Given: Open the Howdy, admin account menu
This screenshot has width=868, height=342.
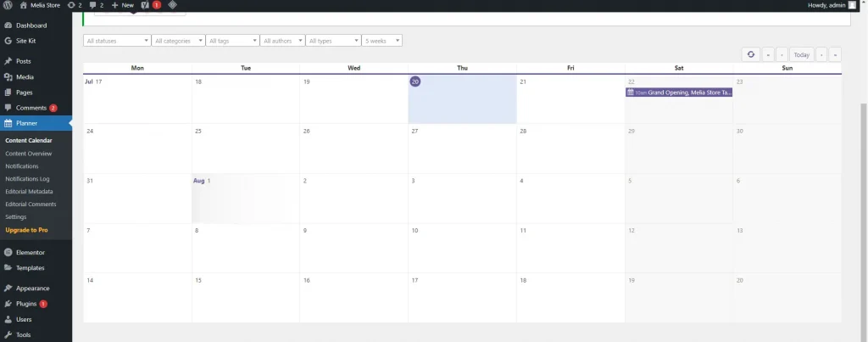Looking at the screenshot, I should point(832,5).
